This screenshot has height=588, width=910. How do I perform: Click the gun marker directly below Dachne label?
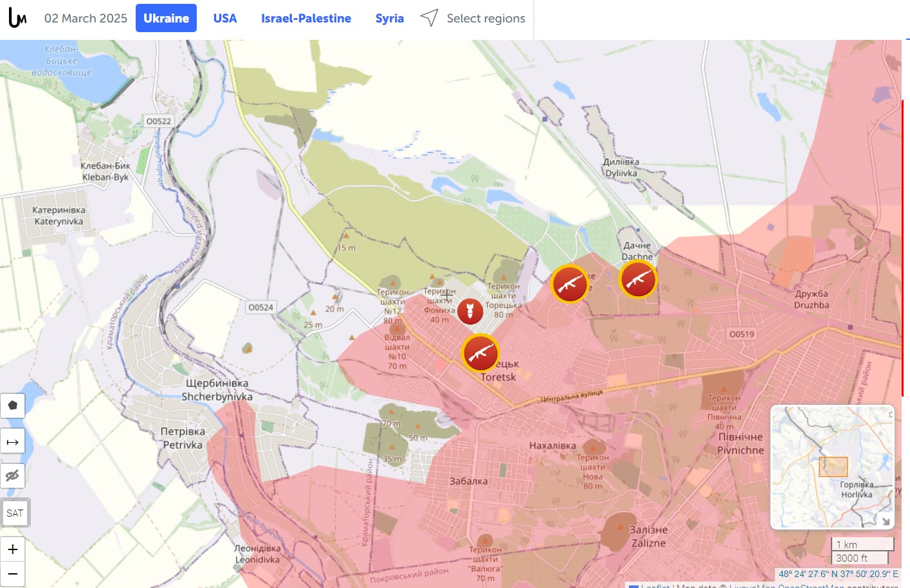click(638, 280)
